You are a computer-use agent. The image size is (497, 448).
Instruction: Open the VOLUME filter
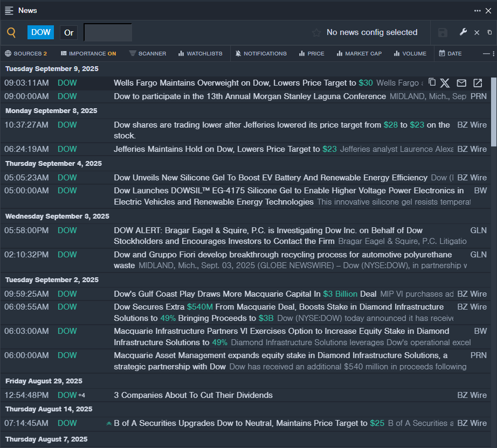pyautogui.click(x=410, y=53)
